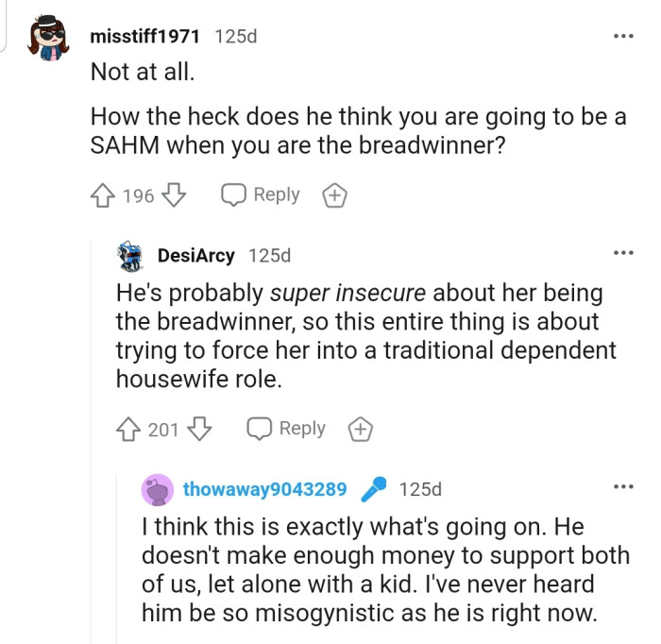This screenshot has height=644, width=661.
Task: Give award to misstiff1971's comment
Action: click(x=335, y=195)
